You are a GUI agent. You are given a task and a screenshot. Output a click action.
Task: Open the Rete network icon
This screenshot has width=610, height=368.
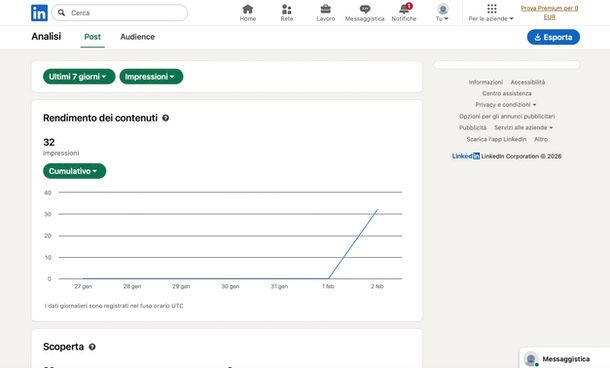287,13
